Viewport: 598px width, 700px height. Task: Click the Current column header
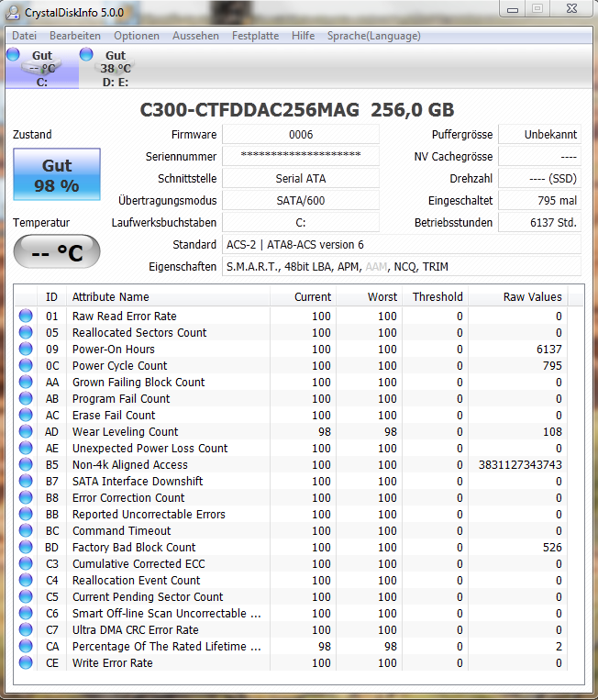point(303,297)
